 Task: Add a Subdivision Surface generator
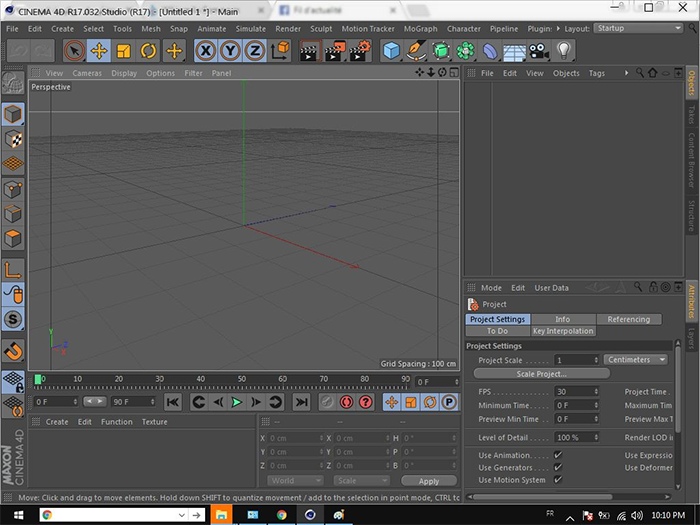pos(441,51)
